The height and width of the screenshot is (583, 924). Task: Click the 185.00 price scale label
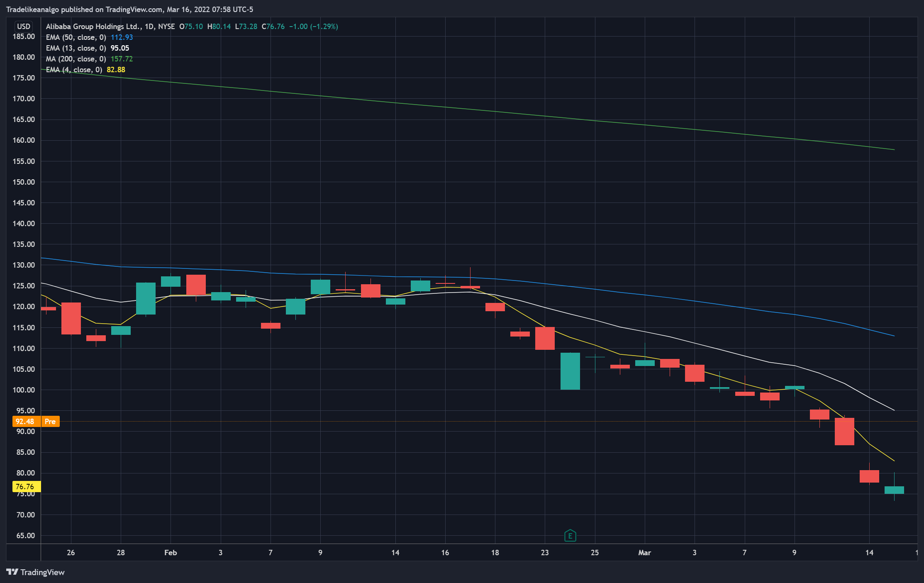pyautogui.click(x=24, y=37)
